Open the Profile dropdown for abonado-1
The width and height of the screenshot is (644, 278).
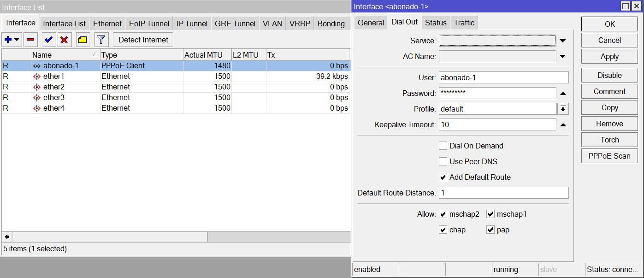tap(562, 109)
